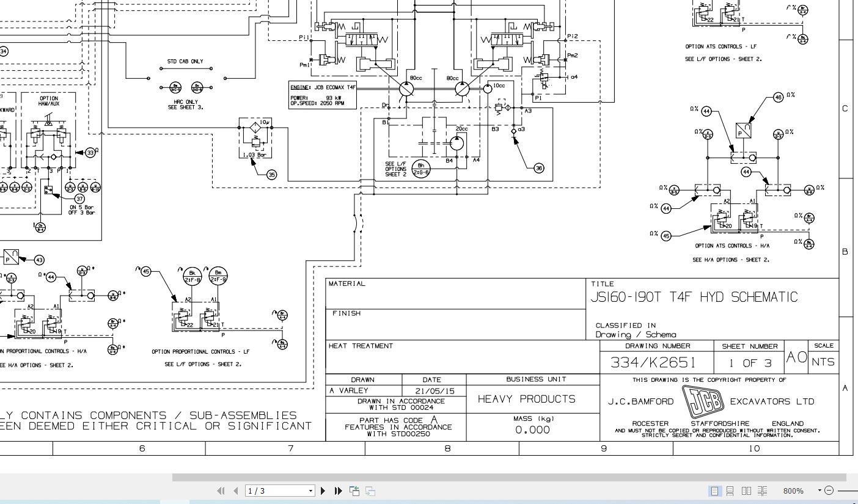Click the zoom slider track
Image resolution: width=858 pixels, height=504 pixels.
pos(847,491)
